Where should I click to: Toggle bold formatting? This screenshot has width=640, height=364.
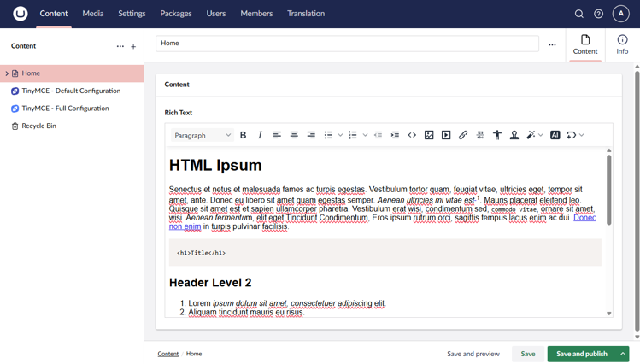pos(244,135)
